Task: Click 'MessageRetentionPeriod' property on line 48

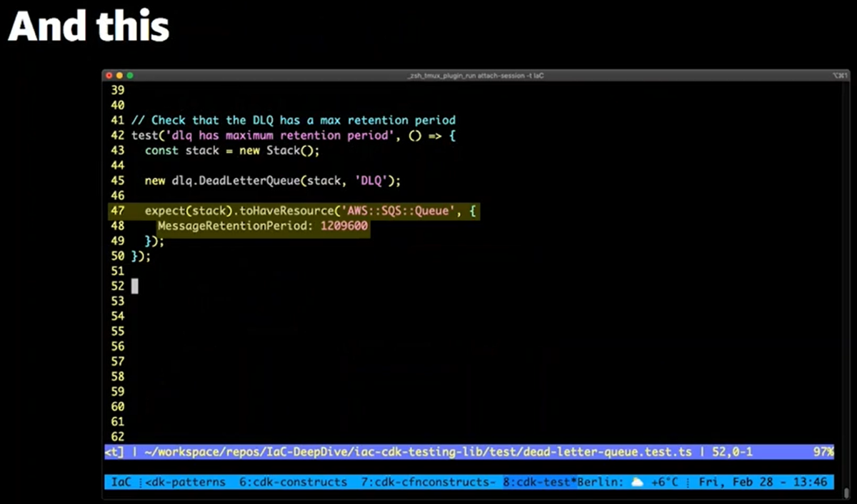Action: [x=232, y=226]
